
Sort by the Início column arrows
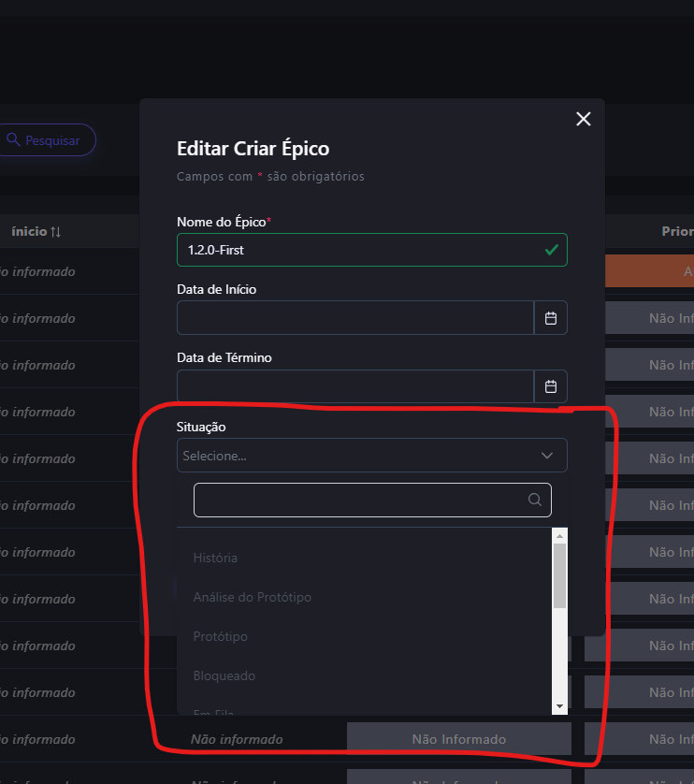[x=55, y=231]
